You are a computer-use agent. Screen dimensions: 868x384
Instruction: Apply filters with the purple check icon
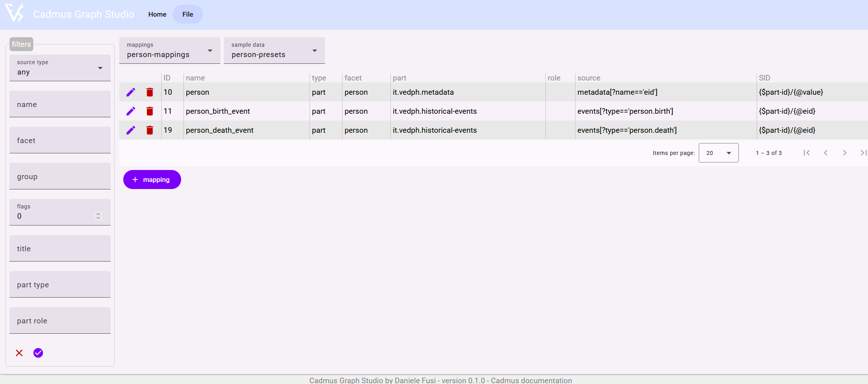[38, 353]
